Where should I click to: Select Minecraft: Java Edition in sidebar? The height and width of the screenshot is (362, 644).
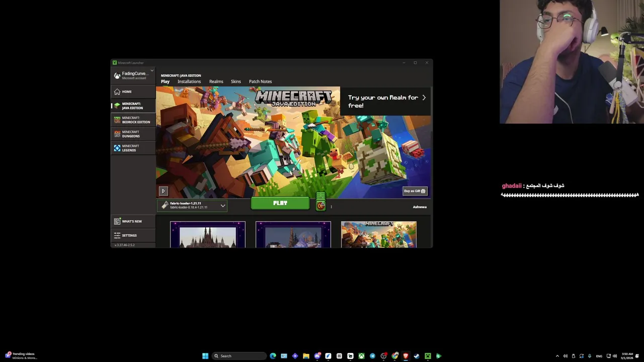coord(133,106)
